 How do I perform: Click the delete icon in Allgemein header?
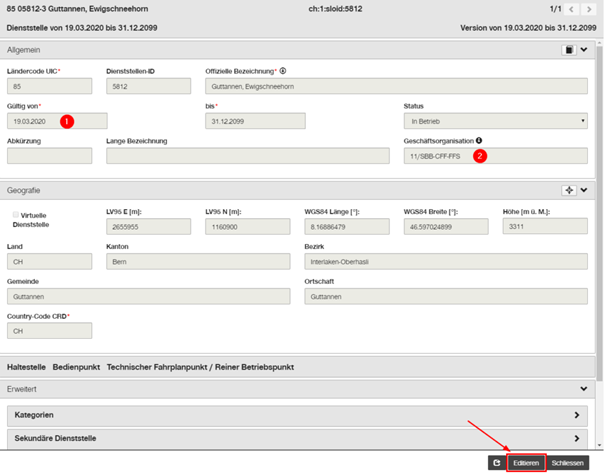[569, 50]
